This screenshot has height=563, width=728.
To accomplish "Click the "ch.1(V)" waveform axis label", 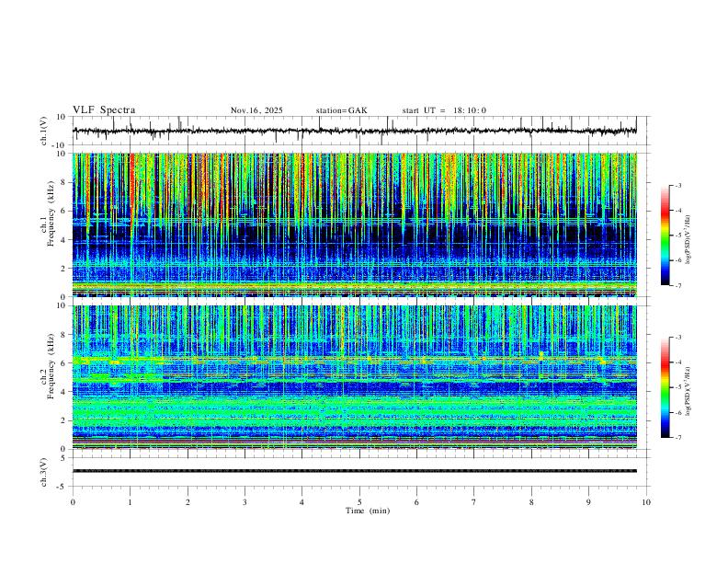I will tap(44, 131).
